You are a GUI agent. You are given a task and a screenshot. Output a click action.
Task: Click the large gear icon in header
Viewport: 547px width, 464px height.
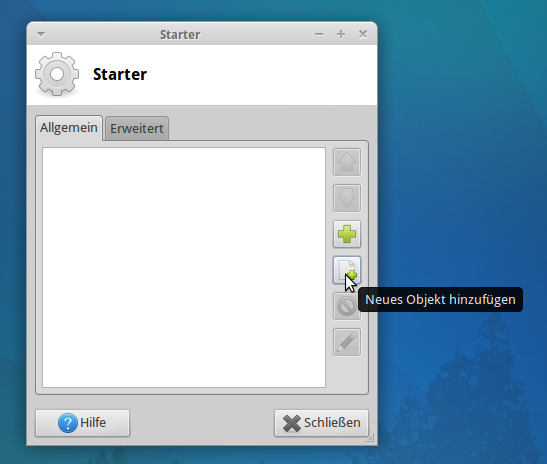point(57,74)
